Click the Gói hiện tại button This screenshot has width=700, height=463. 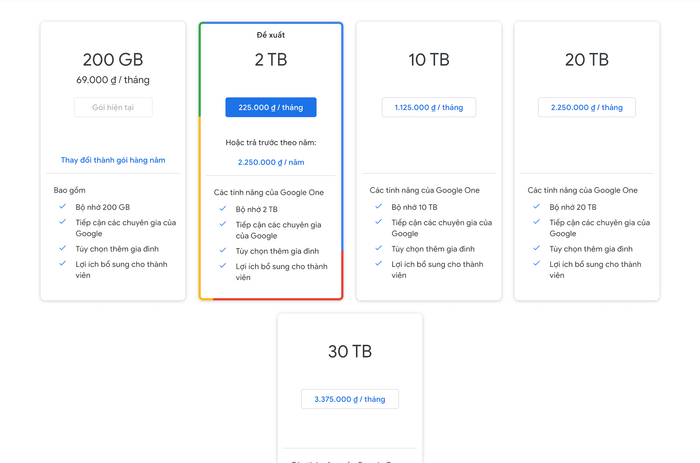click(113, 107)
